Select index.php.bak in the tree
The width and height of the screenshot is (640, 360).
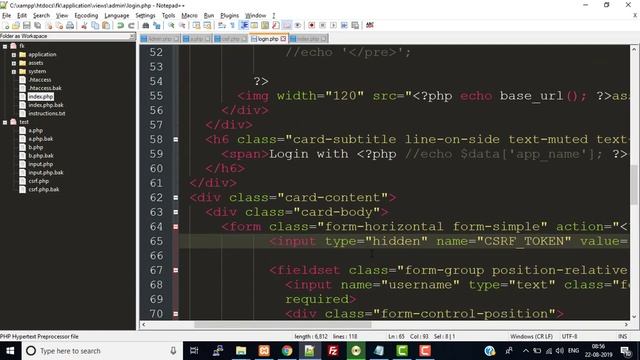[x=46, y=105]
